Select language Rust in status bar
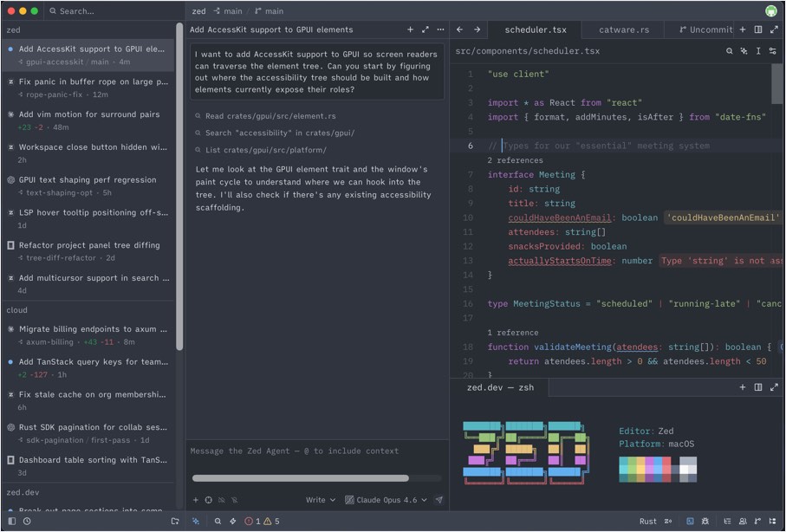The height and width of the screenshot is (532, 786). point(647,521)
